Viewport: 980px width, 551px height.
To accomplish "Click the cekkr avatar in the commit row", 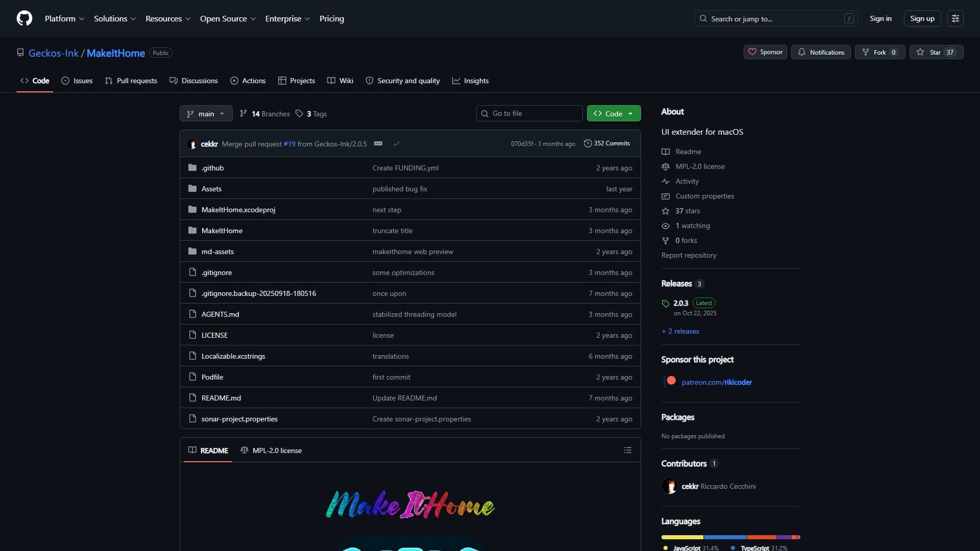I will pos(192,144).
